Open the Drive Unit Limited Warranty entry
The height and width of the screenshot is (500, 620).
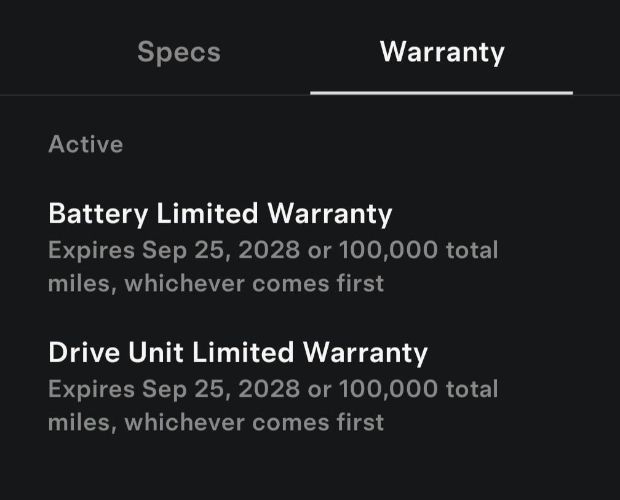tap(238, 352)
